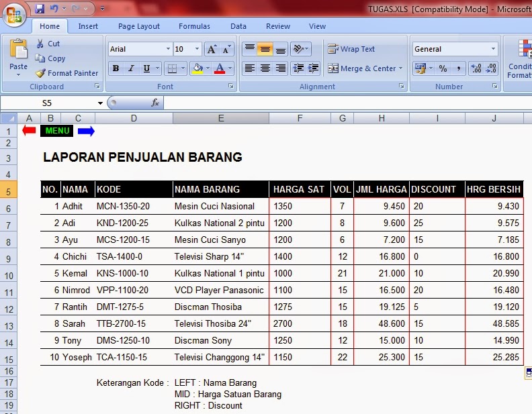This screenshot has height=414, width=532.
Task: Save the workbook with the floppy icon
Action: coord(40,9)
